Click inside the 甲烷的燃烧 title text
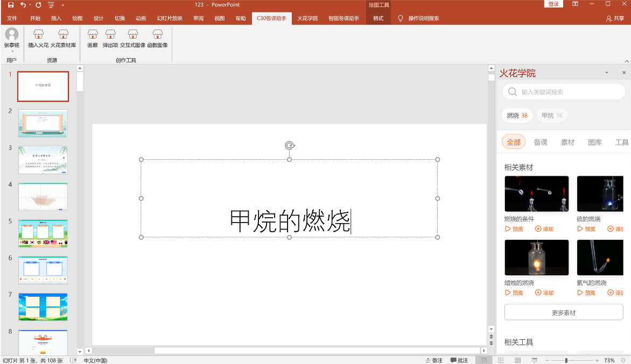This screenshot has height=364, width=631. 290,220
